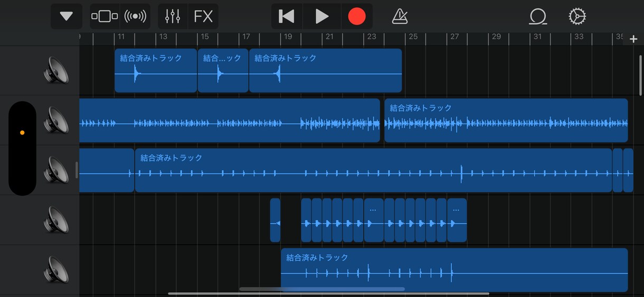
Task: Start playback with the Play button
Action: point(321,16)
